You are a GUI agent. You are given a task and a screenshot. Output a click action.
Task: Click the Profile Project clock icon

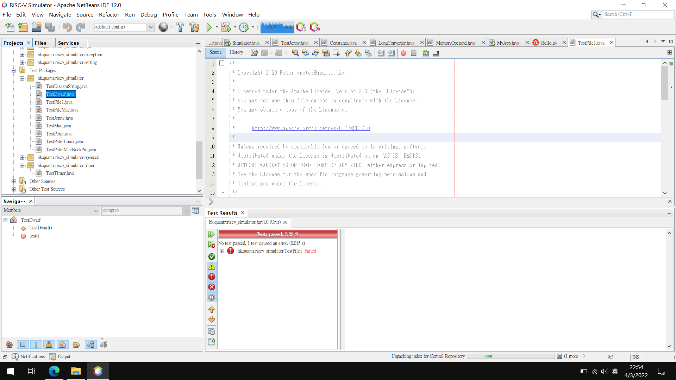pos(244,27)
